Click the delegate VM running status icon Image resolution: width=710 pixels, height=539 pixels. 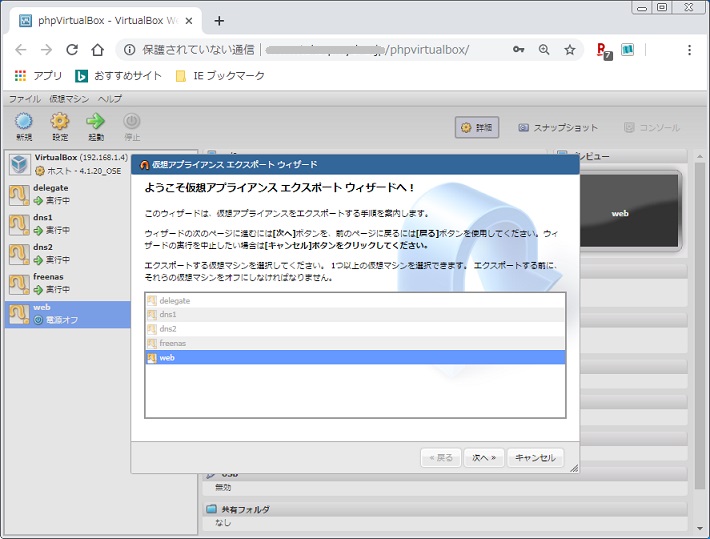38,201
